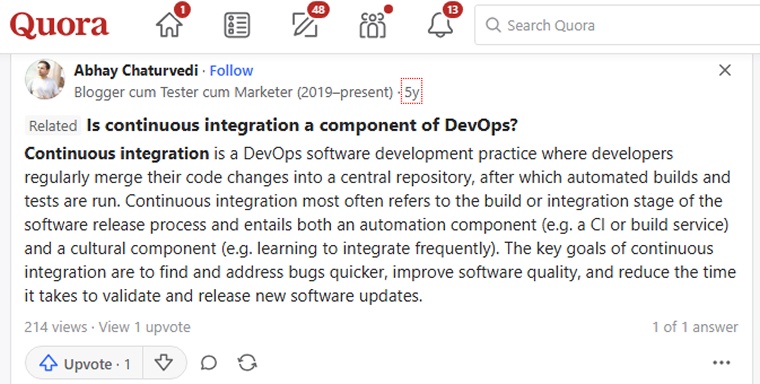The width and height of the screenshot is (760, 384).
Task: Dismiss the answer with the X
Action: point(725,70)
